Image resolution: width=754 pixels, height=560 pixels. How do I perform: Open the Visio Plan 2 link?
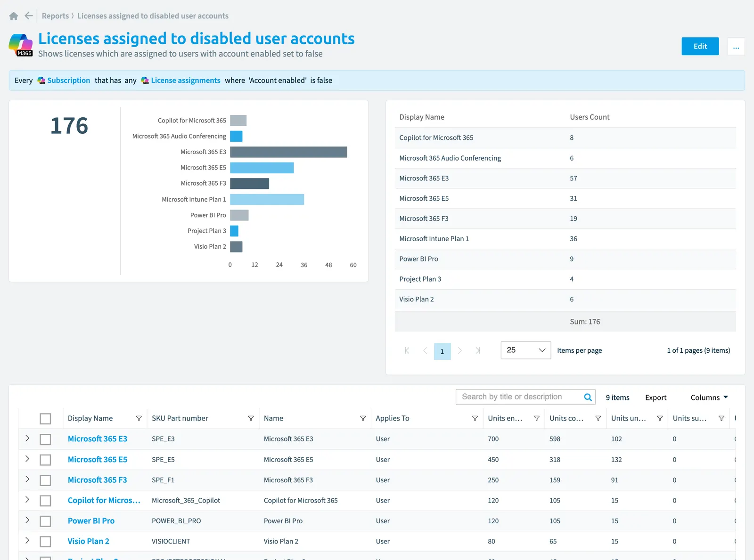click(x=88, y=542)
